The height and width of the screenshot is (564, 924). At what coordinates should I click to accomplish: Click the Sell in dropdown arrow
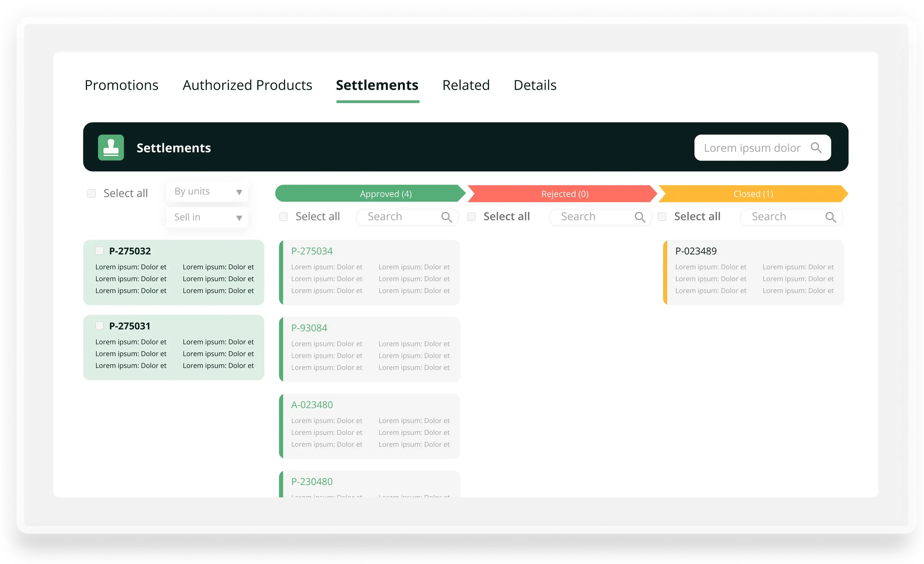pos(239,218)
